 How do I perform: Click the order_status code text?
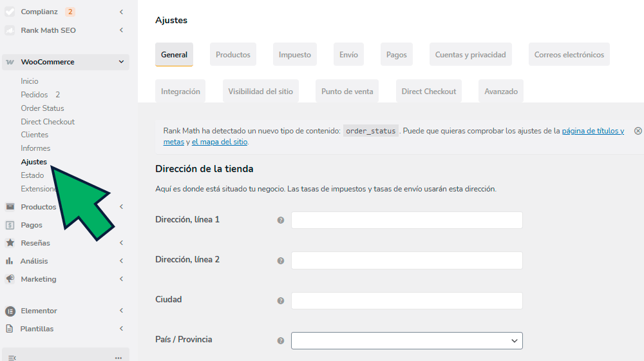coord(370,131)
